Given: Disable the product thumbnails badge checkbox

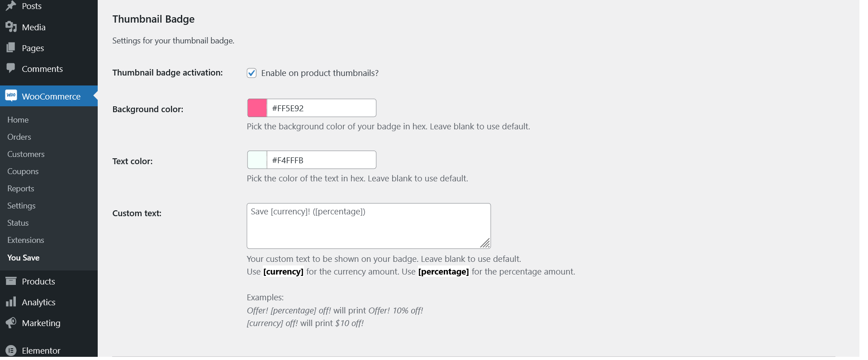Looking at the screenshot, I should pyautogui.click(x=252, y=73).
